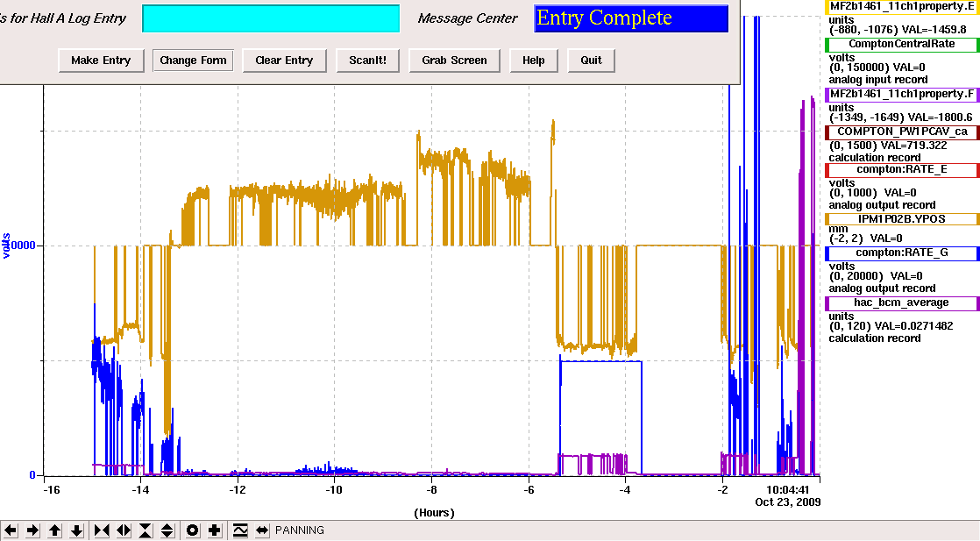This screenshot has width=980, height=541.
Task: Click the double-headed panning arrow icon
Action: [x=262, y=530]
